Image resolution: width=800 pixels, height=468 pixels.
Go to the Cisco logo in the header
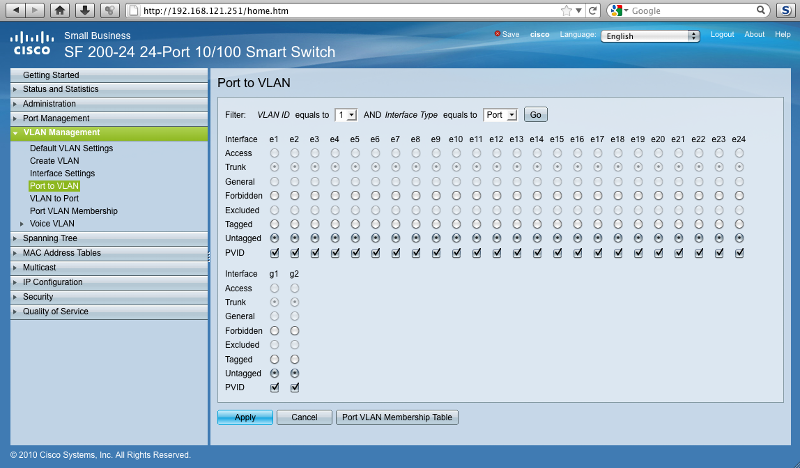point(32,43)
